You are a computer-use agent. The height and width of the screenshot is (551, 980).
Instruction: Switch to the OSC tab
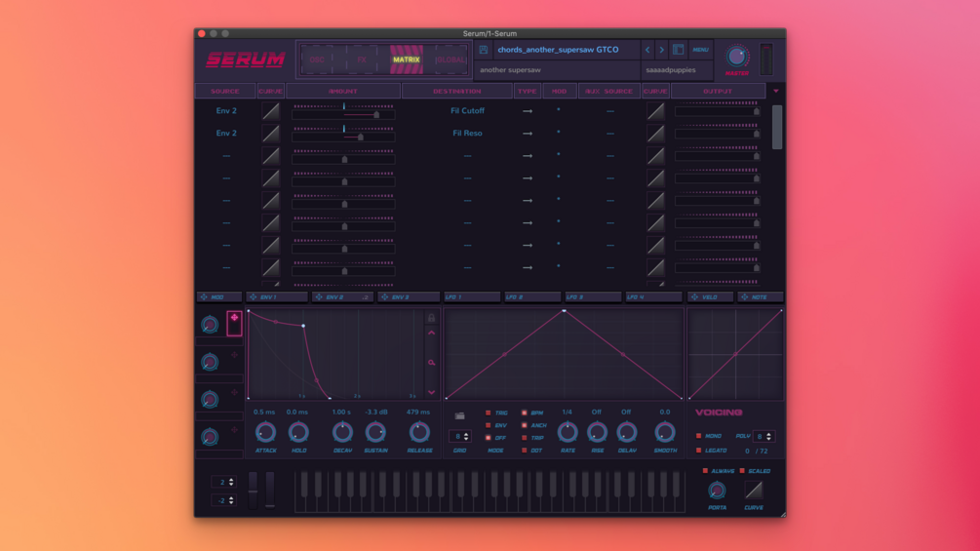pos(317,59)
